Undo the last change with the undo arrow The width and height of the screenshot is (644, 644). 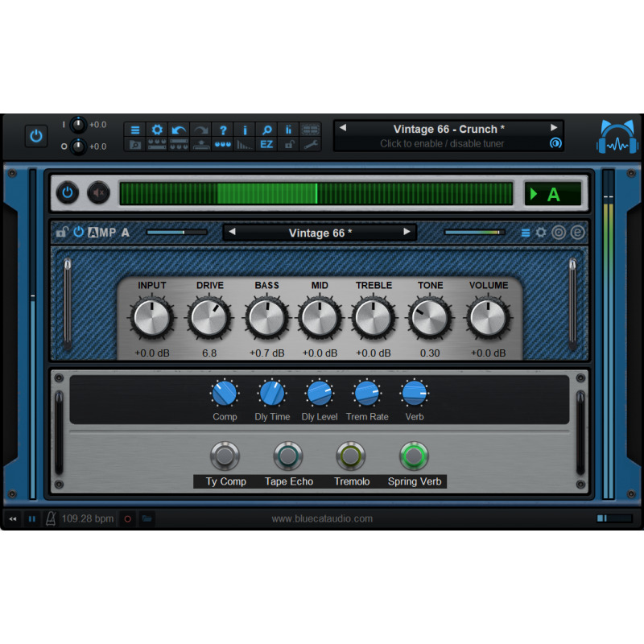coord(179,129)
